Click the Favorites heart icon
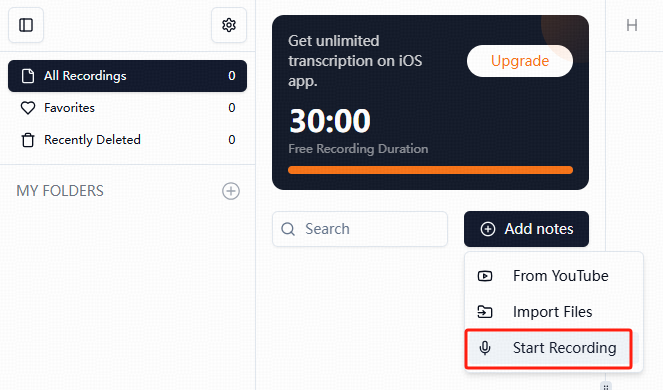Viewport: 663px width, 390px height. (28, 108)
